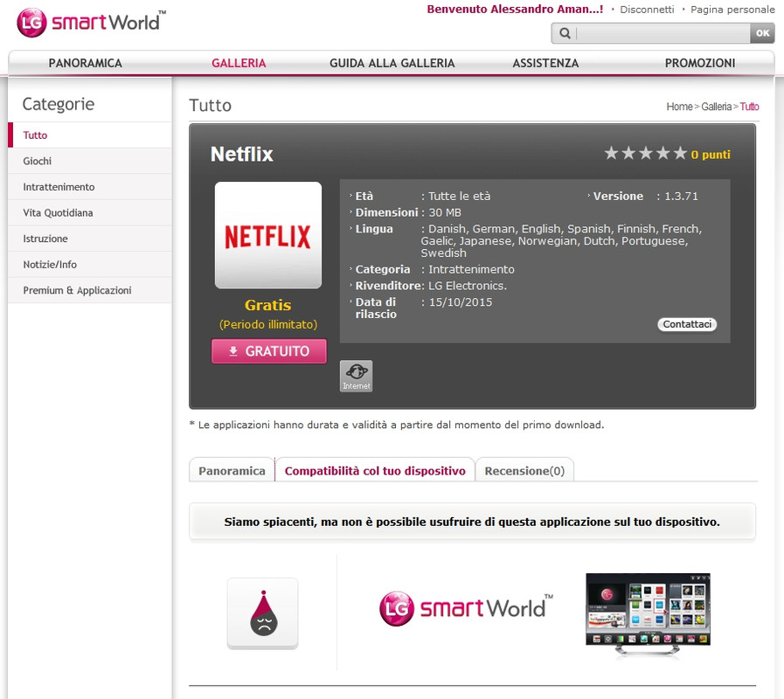
Task: Select the Vita Quotidiana category
Action: [x=90, y=213]
